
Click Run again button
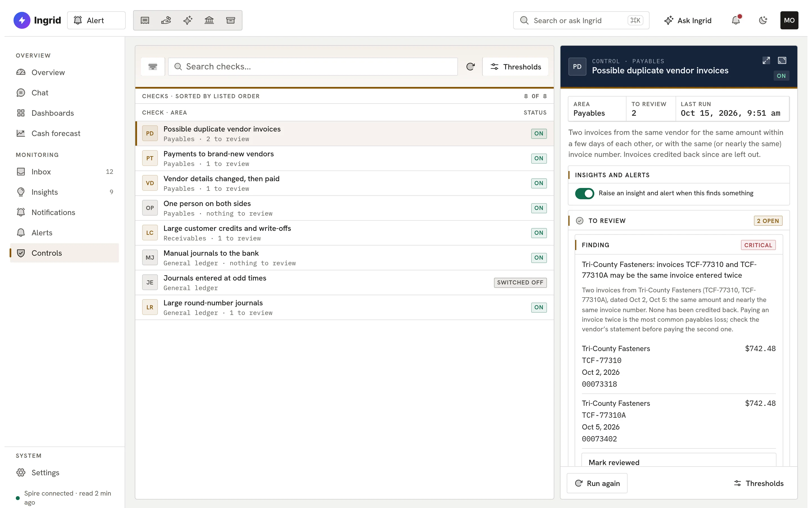[x=597, y=483]
